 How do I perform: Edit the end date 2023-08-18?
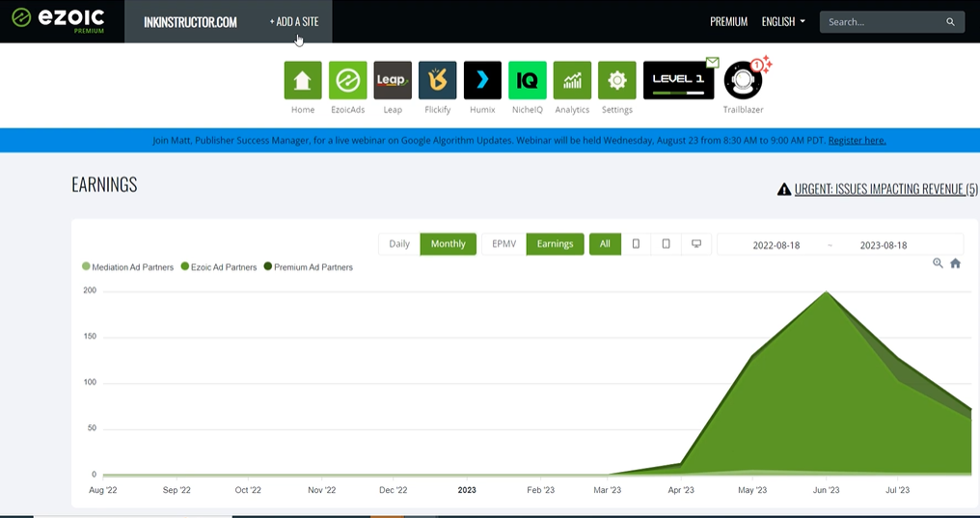884,245
